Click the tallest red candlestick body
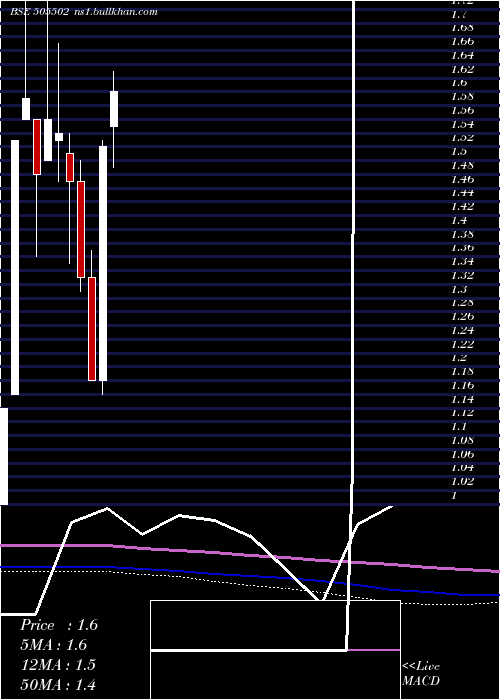This screenshot has width=500, height=700. point(92,329)
